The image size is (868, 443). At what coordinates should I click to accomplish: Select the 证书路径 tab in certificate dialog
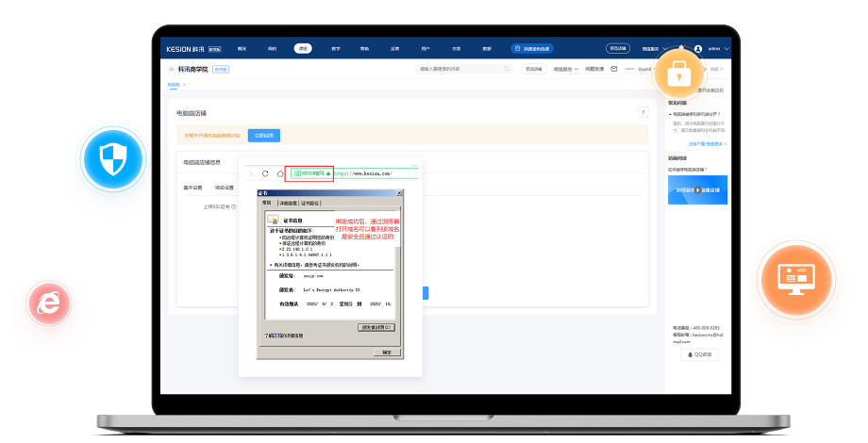[310, 204]
